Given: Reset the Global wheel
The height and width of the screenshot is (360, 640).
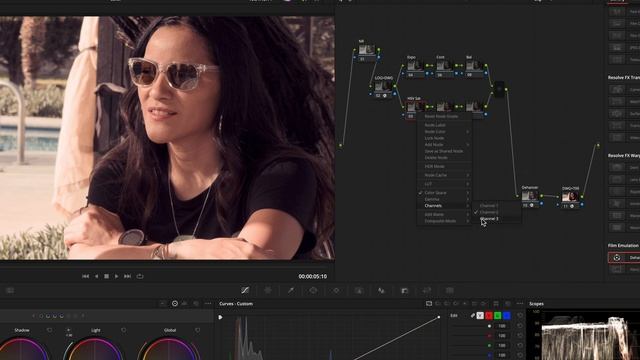Looking at the screenshot, I should [198, 330].
